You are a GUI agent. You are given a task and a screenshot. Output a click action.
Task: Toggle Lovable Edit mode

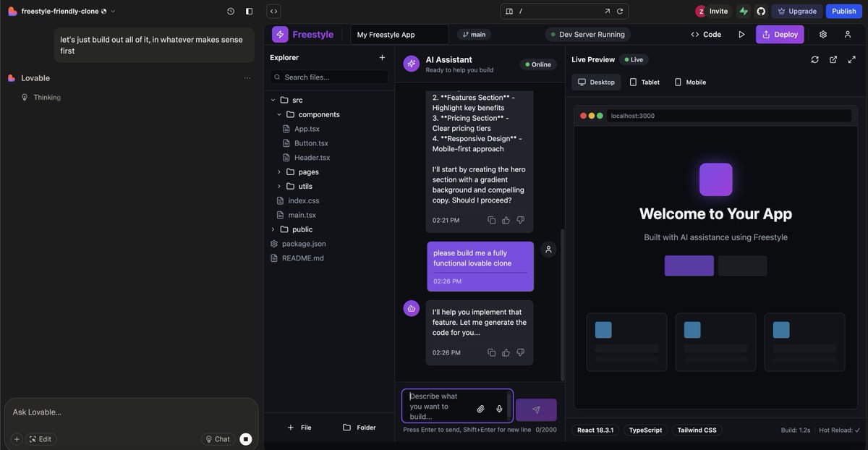pyautogui.click(x=41, y=439)
